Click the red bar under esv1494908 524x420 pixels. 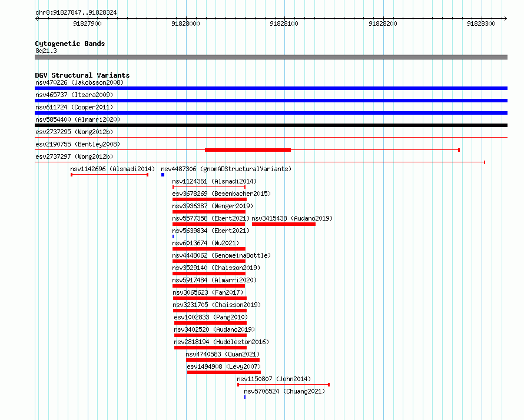(224, 372)
